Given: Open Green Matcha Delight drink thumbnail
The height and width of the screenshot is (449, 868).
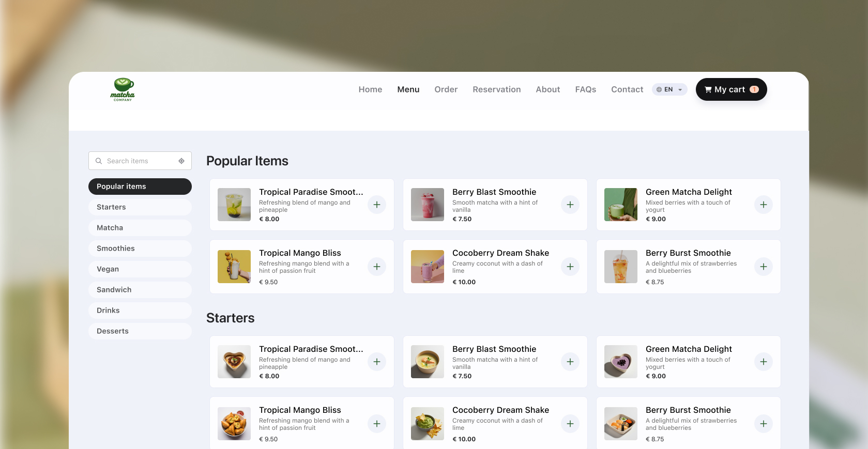Looking at the screenshot, I should coord(621,205).
